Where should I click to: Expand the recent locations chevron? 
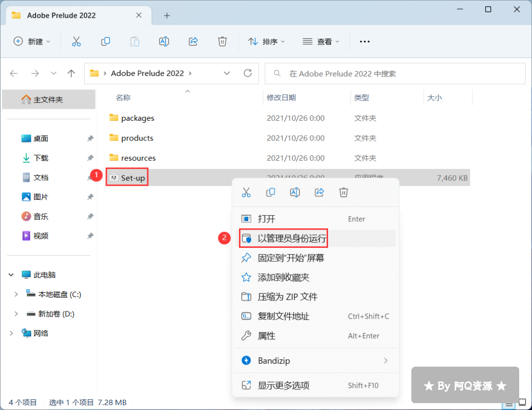tap(54, 73)
